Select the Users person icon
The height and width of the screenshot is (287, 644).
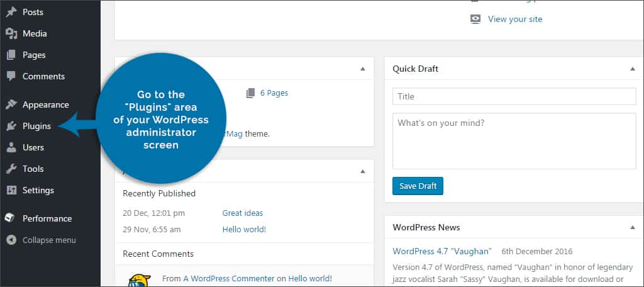11,148
